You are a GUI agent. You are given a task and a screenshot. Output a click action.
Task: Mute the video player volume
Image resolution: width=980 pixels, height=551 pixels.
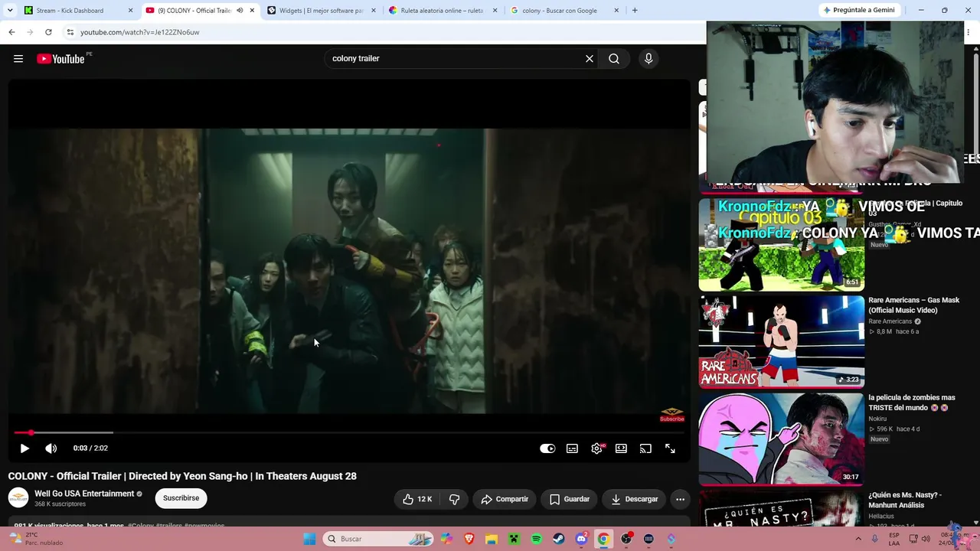[51, 448]
